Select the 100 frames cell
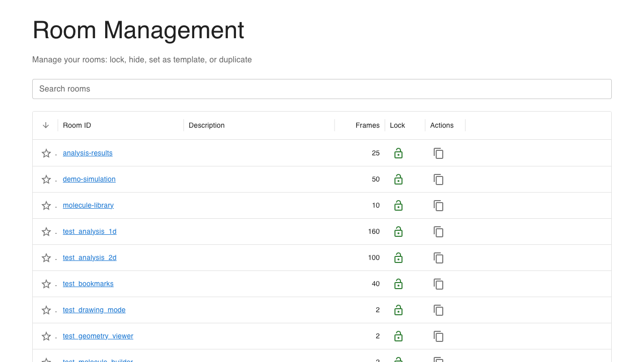 [360, 257]
